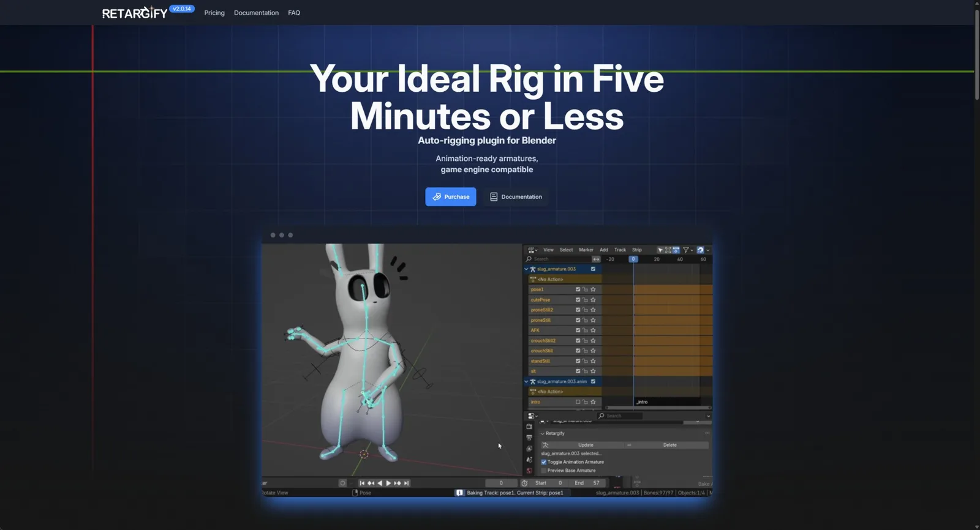This screenshot has width=980, height=530.
Task: Open the Track menu
Action: tap(620, 250)
